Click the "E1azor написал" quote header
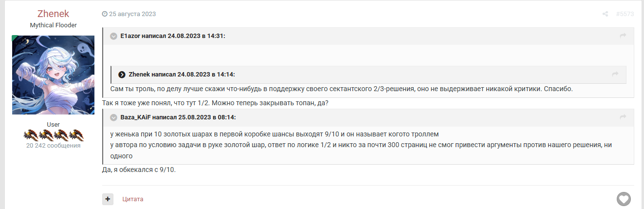Image resolution: width=644 pixels, height=209 pixels. [x=173, y=36]
